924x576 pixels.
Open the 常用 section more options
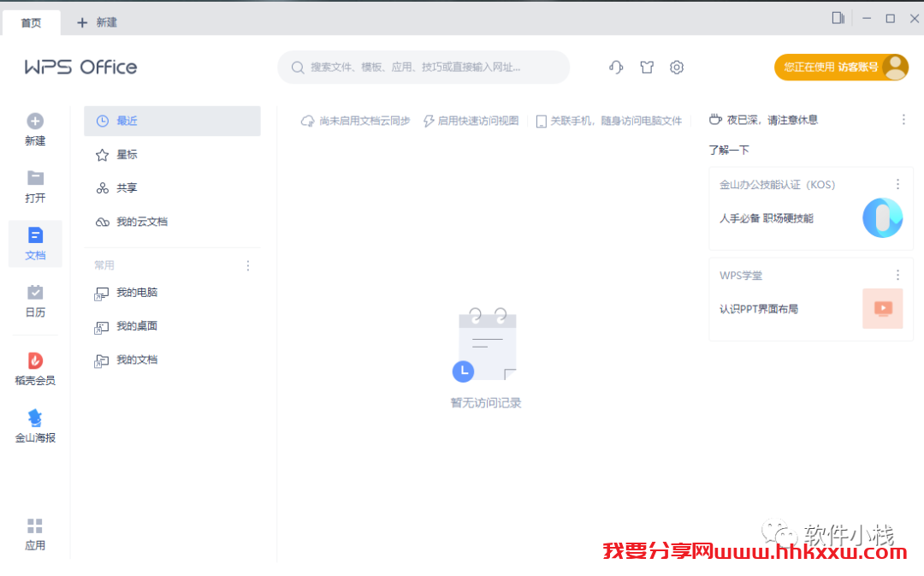[x=248, y=266]
